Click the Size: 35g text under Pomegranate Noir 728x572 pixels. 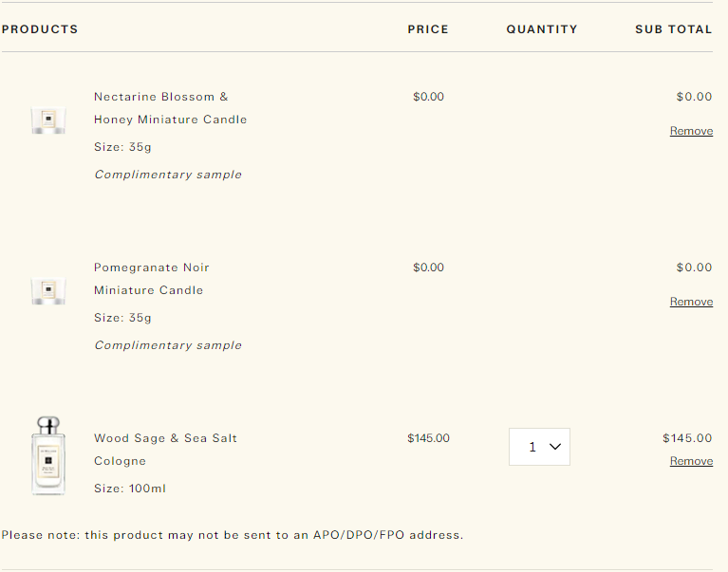122,318
